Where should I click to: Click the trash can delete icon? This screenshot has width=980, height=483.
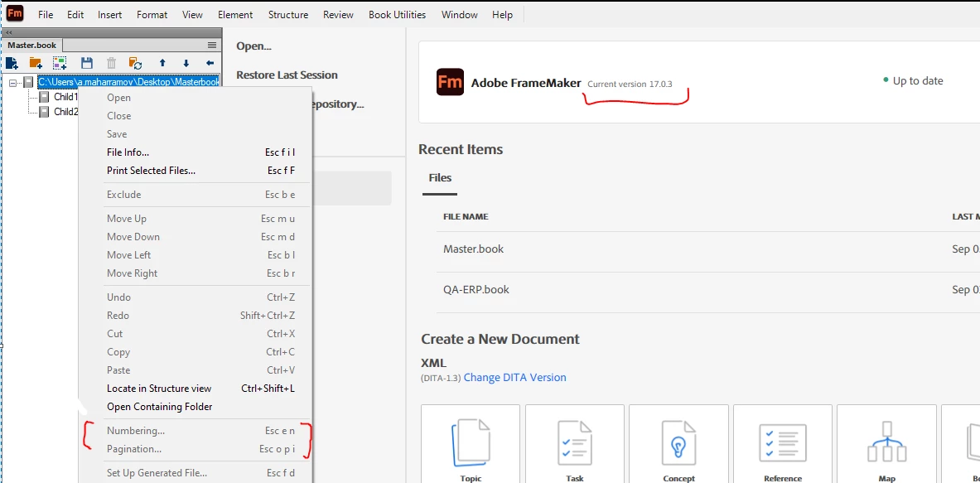[111, 63]
